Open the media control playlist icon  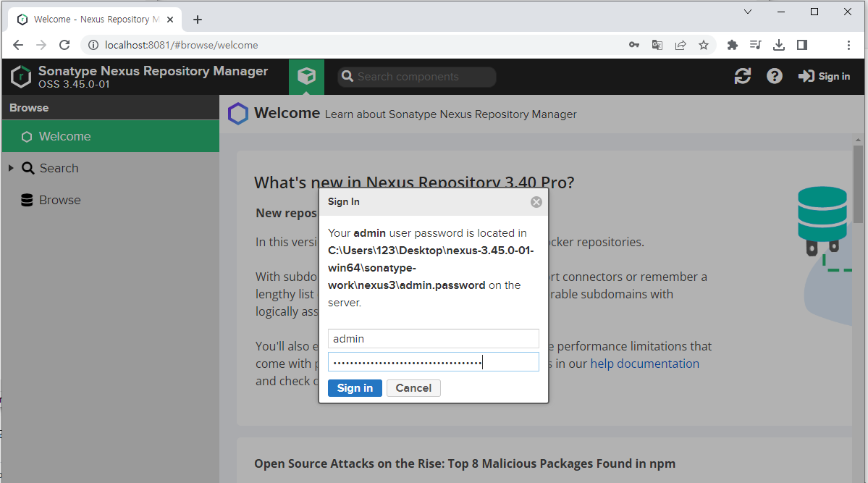pyautogui.click(x=756, y=45)
